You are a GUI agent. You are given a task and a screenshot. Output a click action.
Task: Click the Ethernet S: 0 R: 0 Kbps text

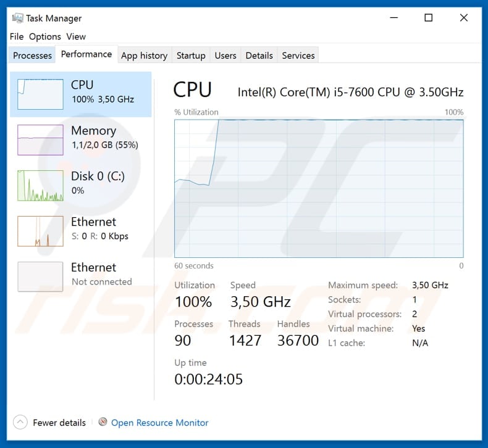[100, 236]
